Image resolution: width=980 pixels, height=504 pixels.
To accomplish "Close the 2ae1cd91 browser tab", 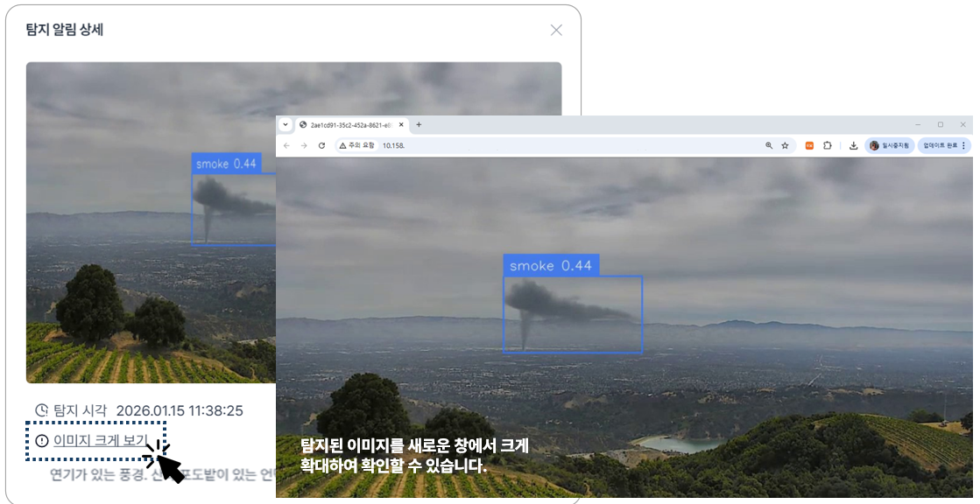I will 401,125.
